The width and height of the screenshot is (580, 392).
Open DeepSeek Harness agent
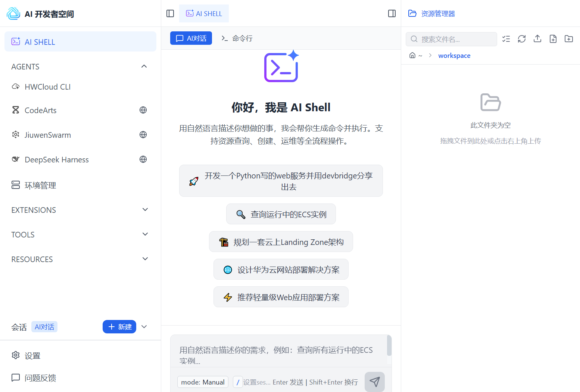[x=56, y=159]
